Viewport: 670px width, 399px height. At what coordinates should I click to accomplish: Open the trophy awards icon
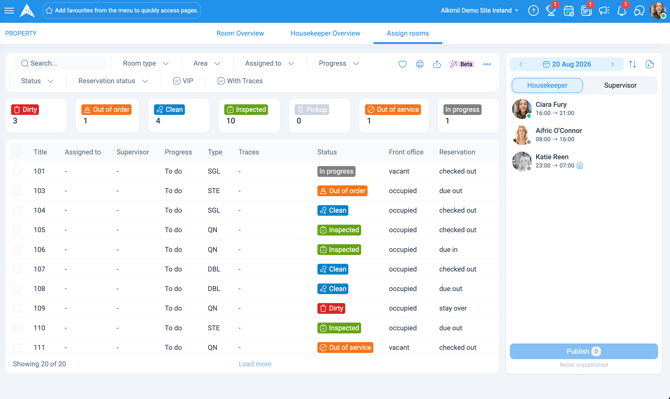pos(551,11)
